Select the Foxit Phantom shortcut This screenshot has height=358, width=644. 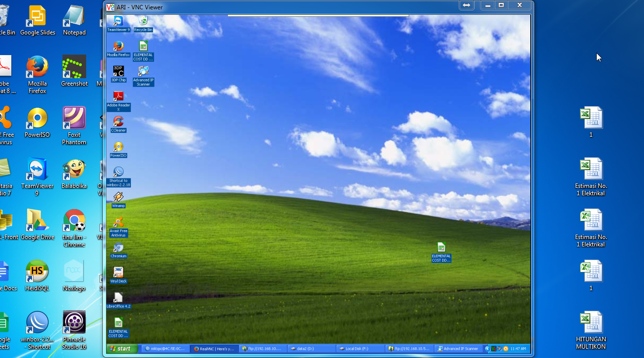point(74,126)
